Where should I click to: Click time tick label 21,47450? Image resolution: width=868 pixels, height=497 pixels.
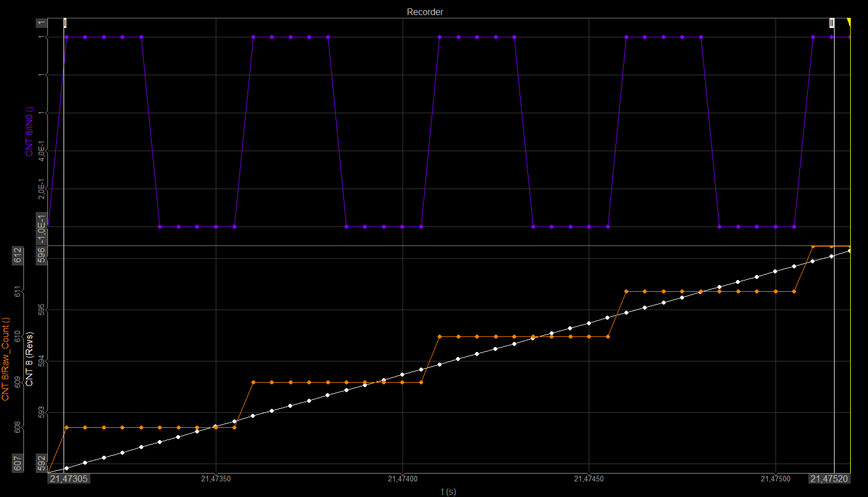[x=589, y=479]
